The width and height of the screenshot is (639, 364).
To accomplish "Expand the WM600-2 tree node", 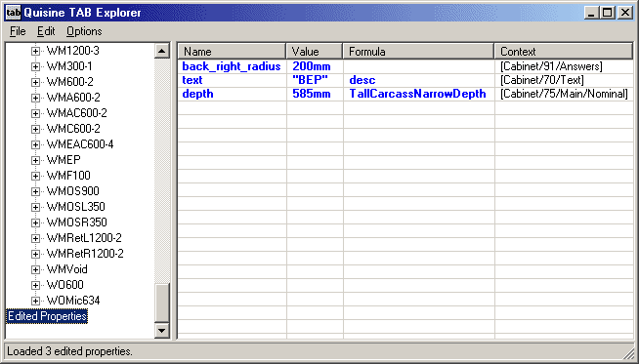I will 35,82.
